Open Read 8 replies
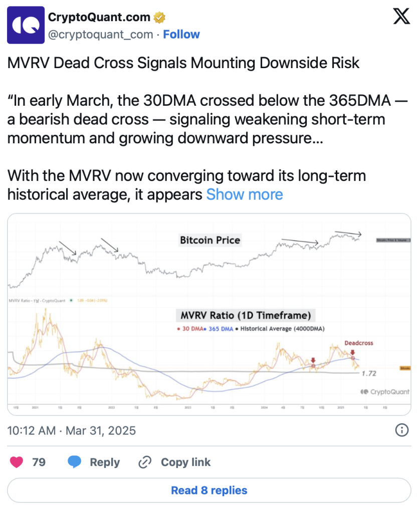The width and height of the screenshot is (420, 513). (209, 490)
